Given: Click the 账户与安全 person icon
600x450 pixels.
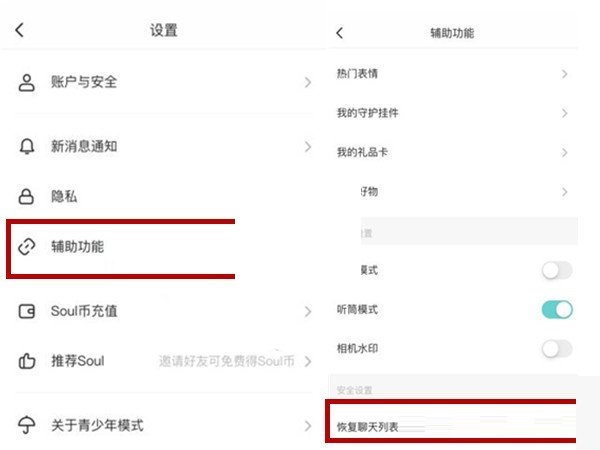Looking at the screenshot, I should 27,82.
